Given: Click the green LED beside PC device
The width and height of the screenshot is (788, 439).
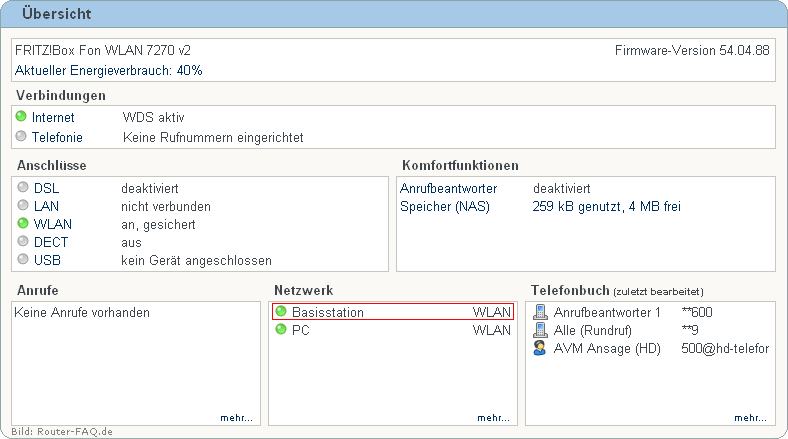Looking at the screenshot, I should pos(281,330).
